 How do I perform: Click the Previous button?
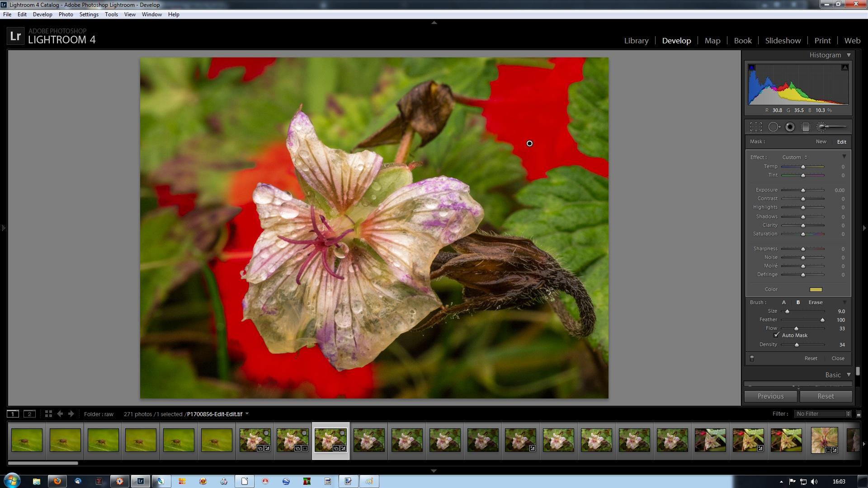tap(770, 396)
